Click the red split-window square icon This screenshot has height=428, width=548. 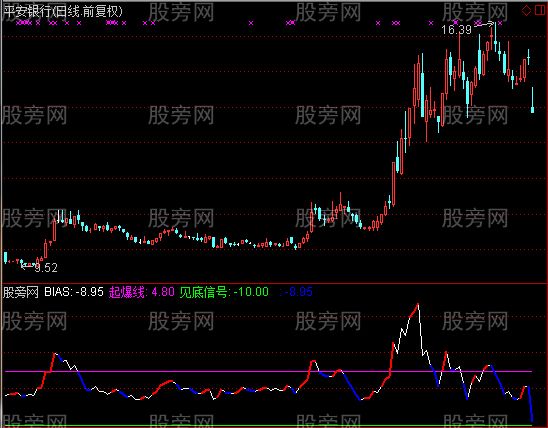[540, 10]
